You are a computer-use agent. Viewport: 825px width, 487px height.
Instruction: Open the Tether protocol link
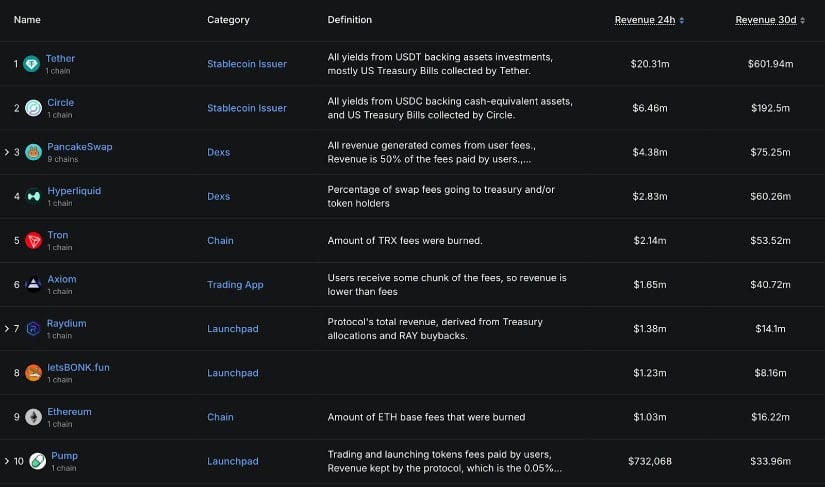(x=60, y=58)
